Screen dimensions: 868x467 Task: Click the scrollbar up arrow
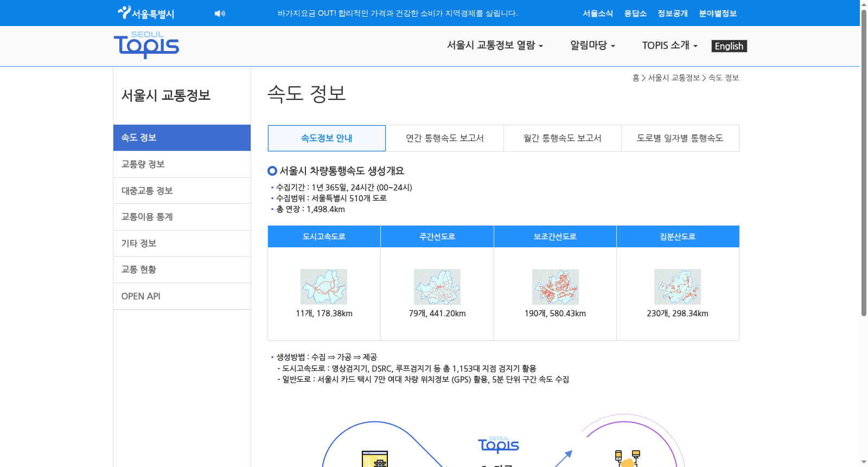864,4
